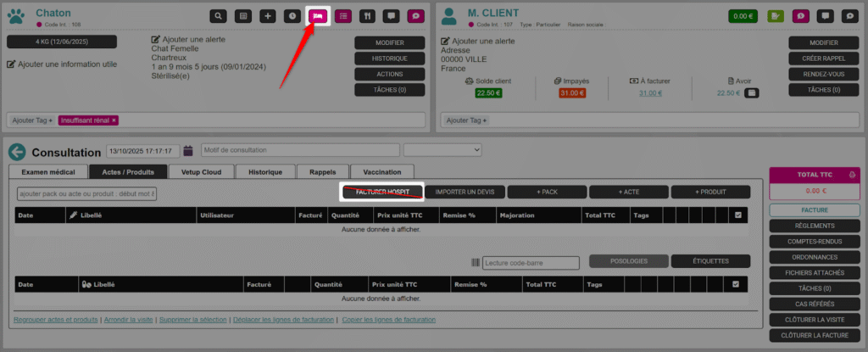Click Ajouter Tag + in the client panel
The image size is (868, 352).
[x=463, y=120]
